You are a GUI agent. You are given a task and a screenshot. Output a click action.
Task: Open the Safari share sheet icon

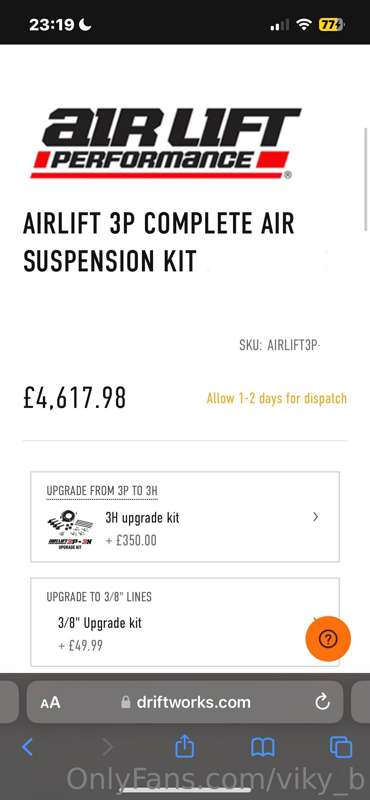coord(185,747)
